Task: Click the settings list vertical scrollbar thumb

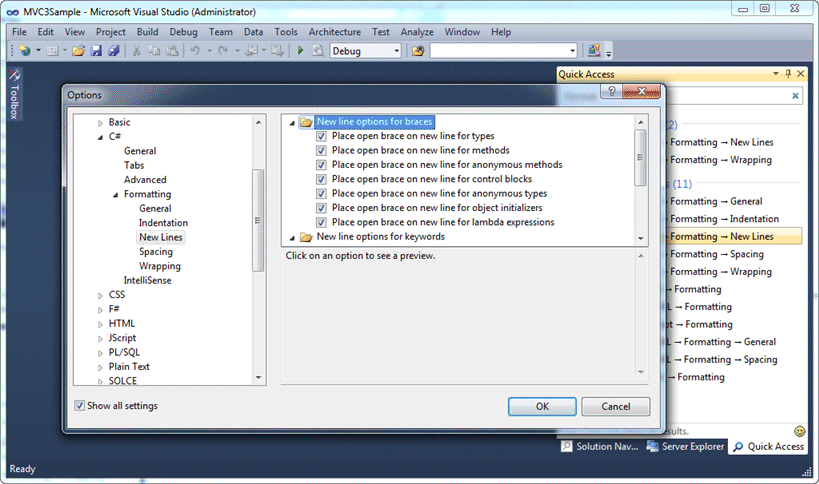Action: (640, 158)
